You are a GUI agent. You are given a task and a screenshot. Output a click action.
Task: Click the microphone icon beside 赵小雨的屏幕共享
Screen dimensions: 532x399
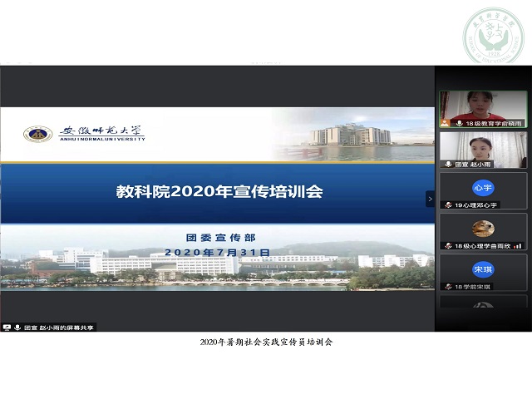[16, 328]
